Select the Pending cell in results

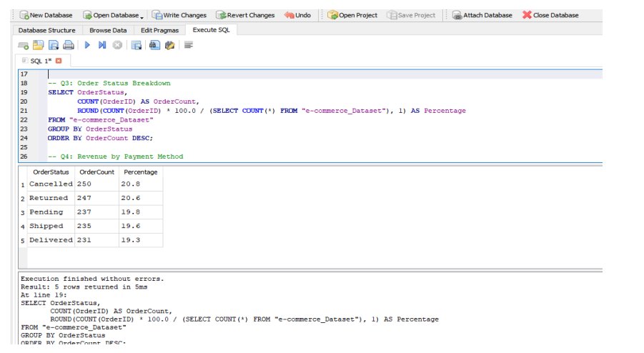coord(51,212)
